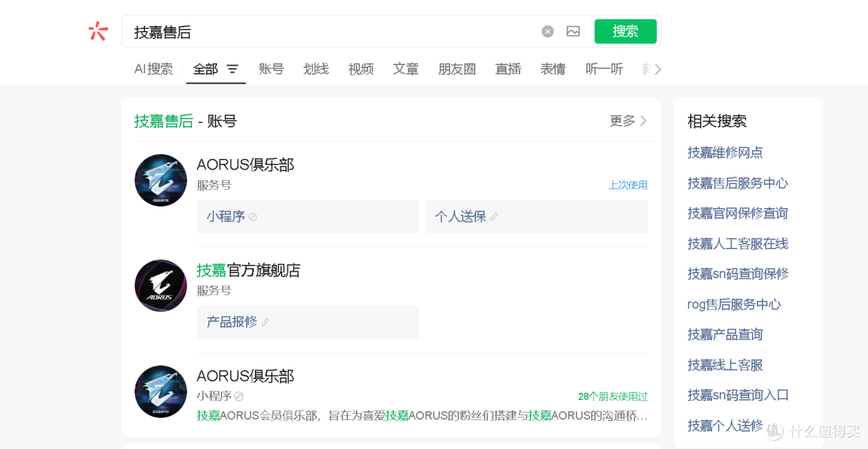Switch to the 表情 tab
This screenshot has width=868, height=449.
[553, 69]
